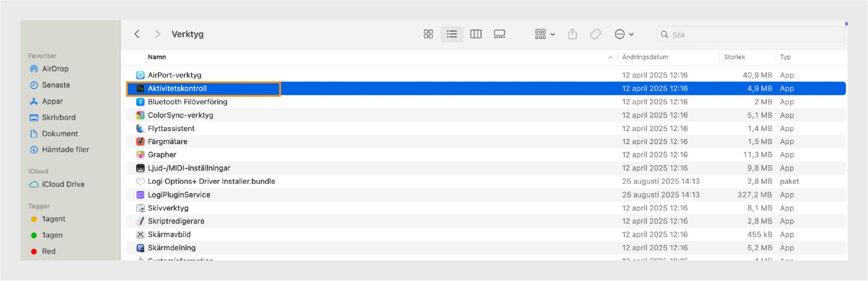Click the Sök search field
Image resolution: width=868 pixels, height=281 pixels.
(750, 35)
